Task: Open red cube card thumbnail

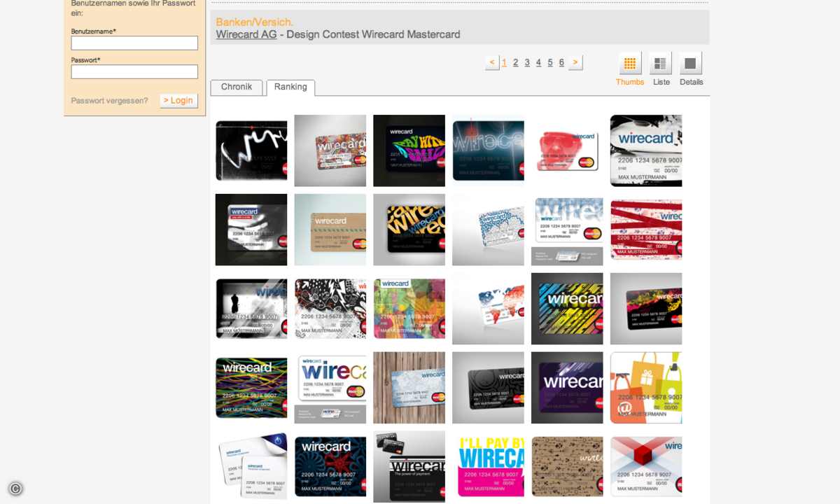Action: click(x=646, y=466)
